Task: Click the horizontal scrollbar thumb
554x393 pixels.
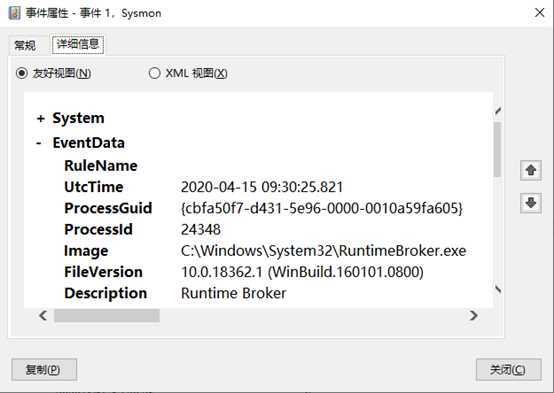Action: (107, 316)
